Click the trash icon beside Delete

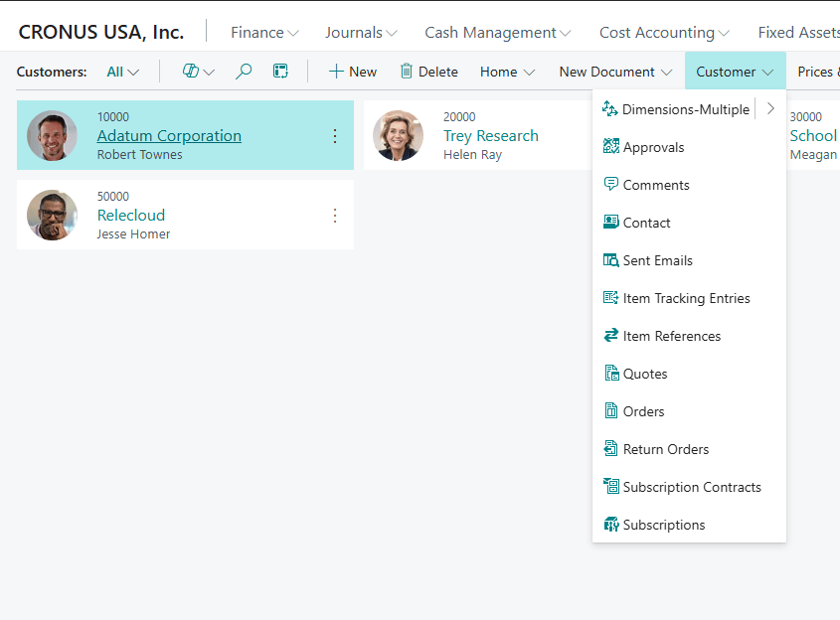click(407, 72)
